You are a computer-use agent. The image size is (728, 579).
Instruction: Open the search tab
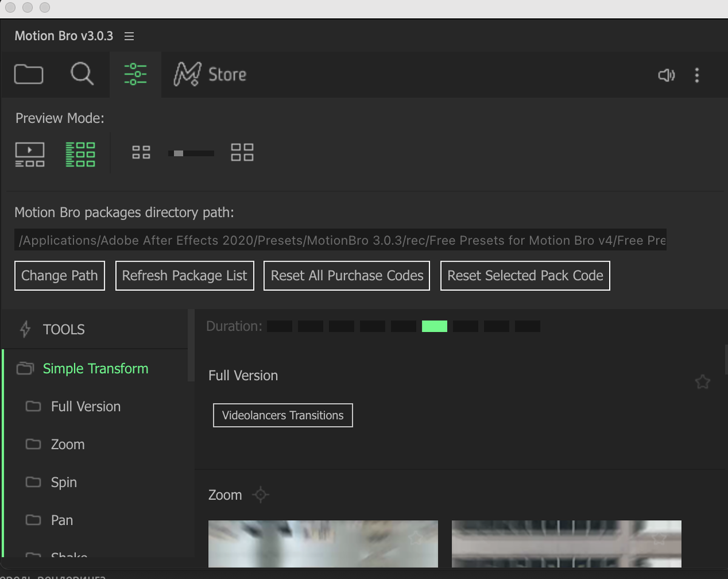pyautogui.click(x=82, y=75)
